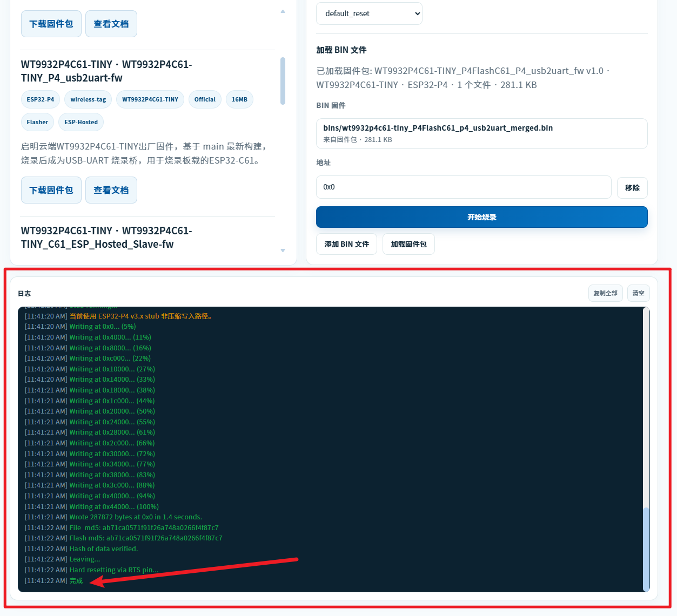This screenshot has width=677, height=616.
Task: Click 查看文档 under usb2uart-fw entry
Action: 111,190
